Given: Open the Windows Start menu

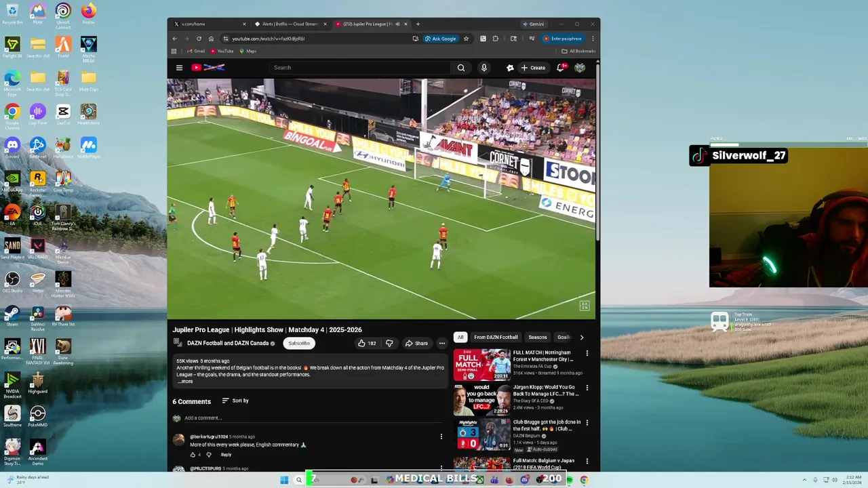Looking at the screenshot, I should (x=284, y=480).
